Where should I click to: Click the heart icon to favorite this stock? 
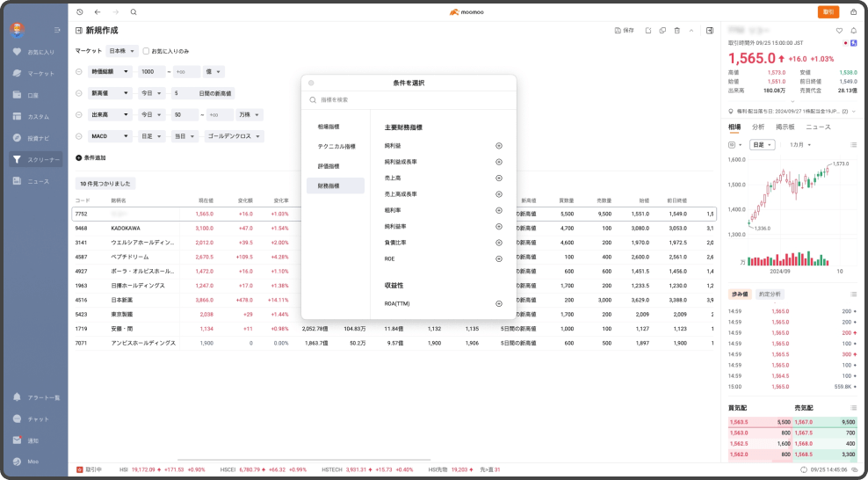tap(839, 31)
